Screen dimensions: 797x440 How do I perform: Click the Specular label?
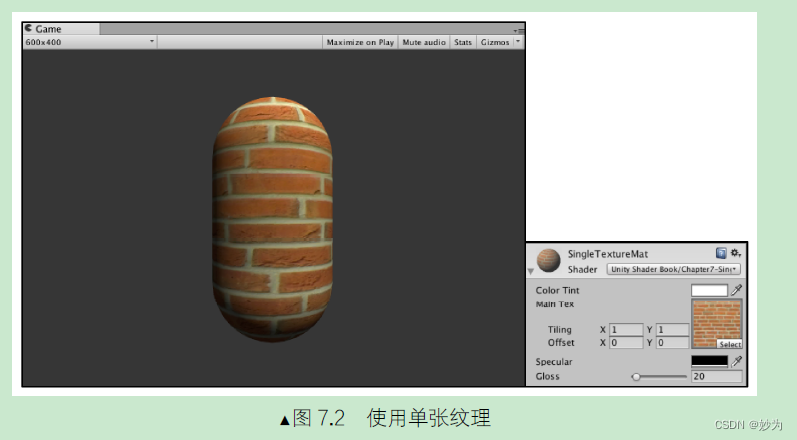click(554, 362)
